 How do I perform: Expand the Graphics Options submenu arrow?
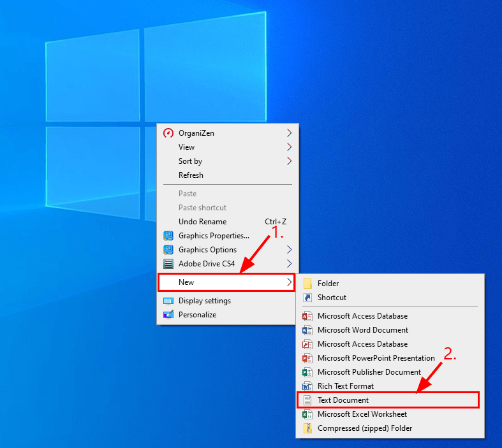point(289,250)
